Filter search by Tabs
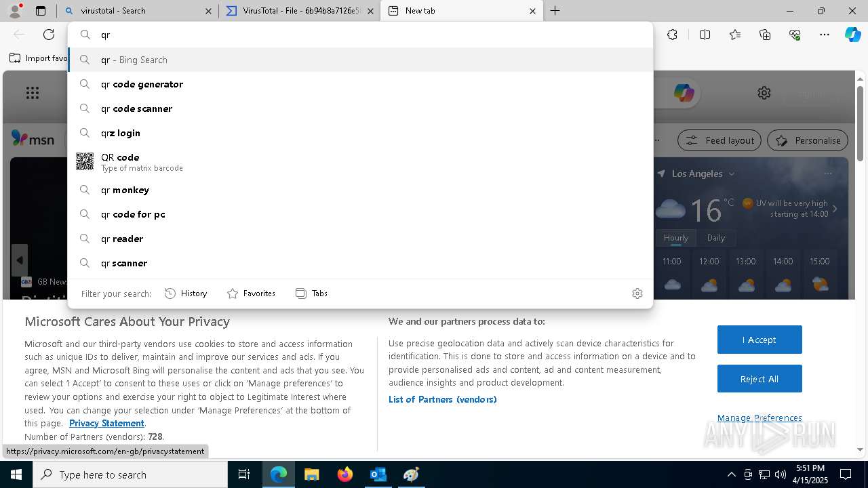This screenshot has height=488, width=868. tap(311, 293)
